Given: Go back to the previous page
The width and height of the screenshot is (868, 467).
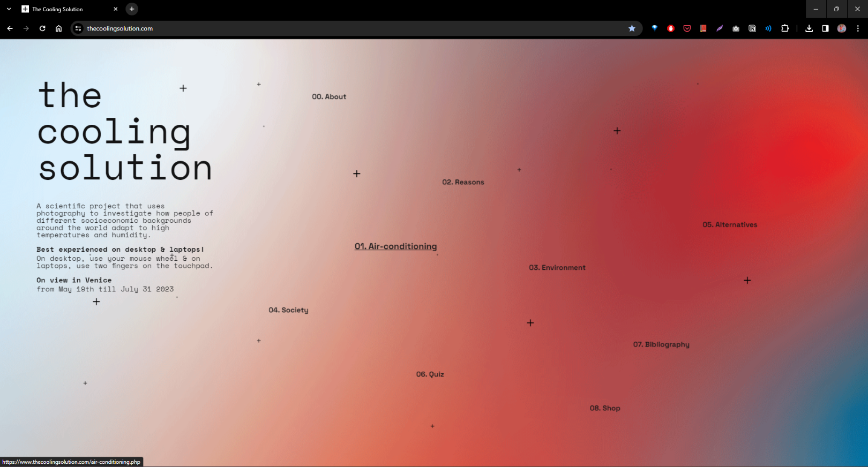Looking at the screenshot, I should tap(10, 28).
